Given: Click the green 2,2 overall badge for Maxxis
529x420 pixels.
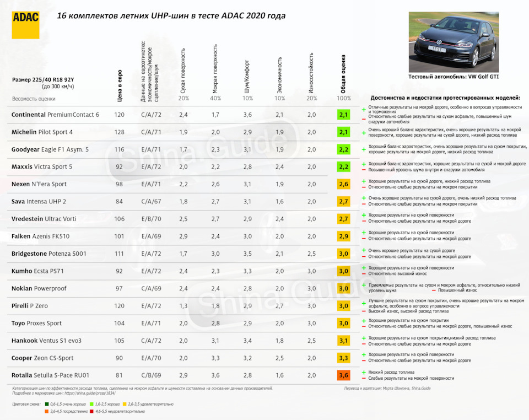Looking at the screenshot, I should pos(343,166).
